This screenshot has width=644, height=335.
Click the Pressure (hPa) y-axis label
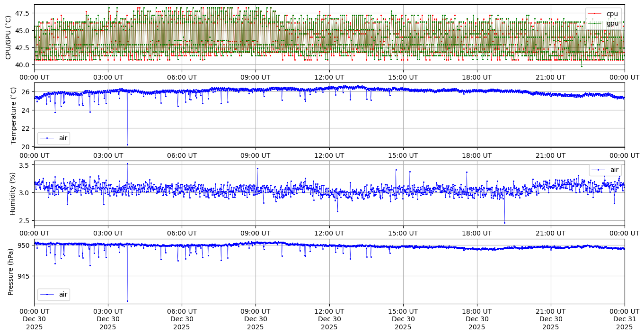tap(10, 272)
